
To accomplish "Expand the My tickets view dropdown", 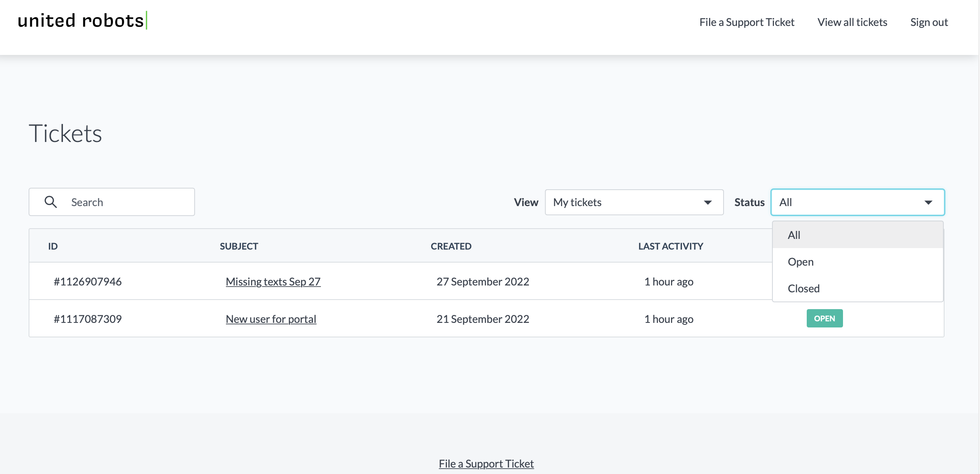I will (634, 202).
